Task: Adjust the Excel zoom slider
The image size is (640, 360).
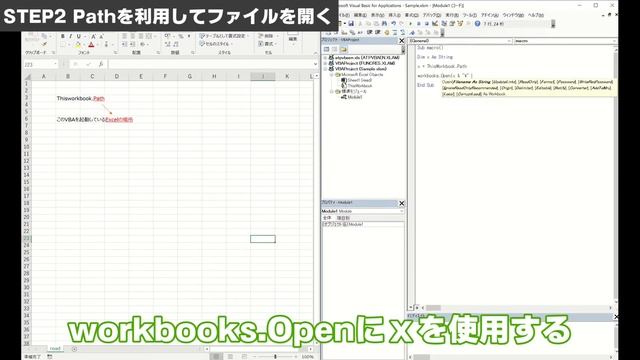Action: (275, 356)
